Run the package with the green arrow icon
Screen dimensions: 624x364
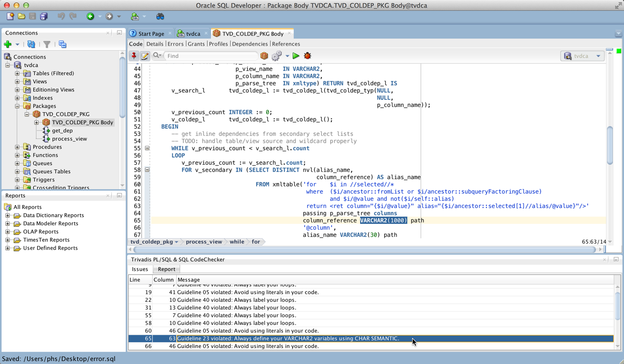pos(296,56)
